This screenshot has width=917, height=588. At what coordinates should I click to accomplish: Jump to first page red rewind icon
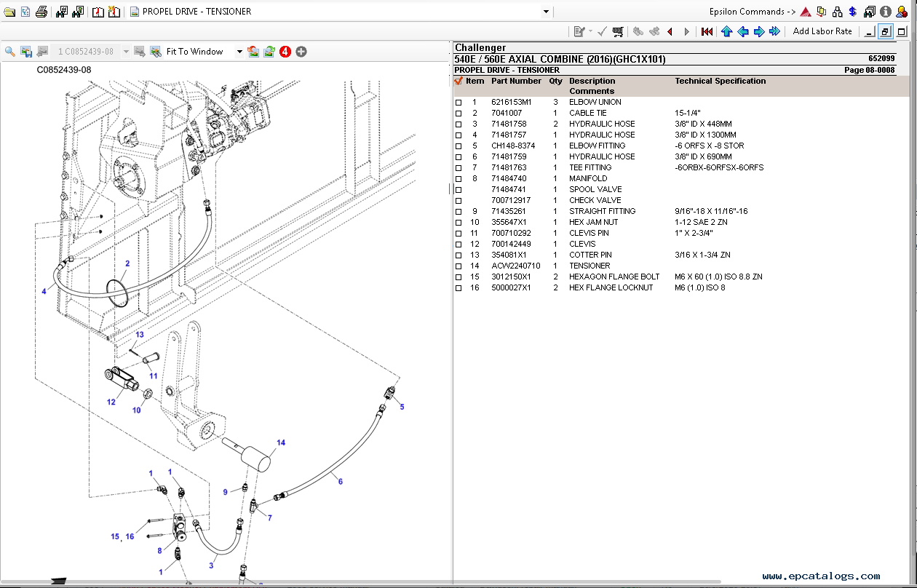pyautogui.click(x=707, y=31)
